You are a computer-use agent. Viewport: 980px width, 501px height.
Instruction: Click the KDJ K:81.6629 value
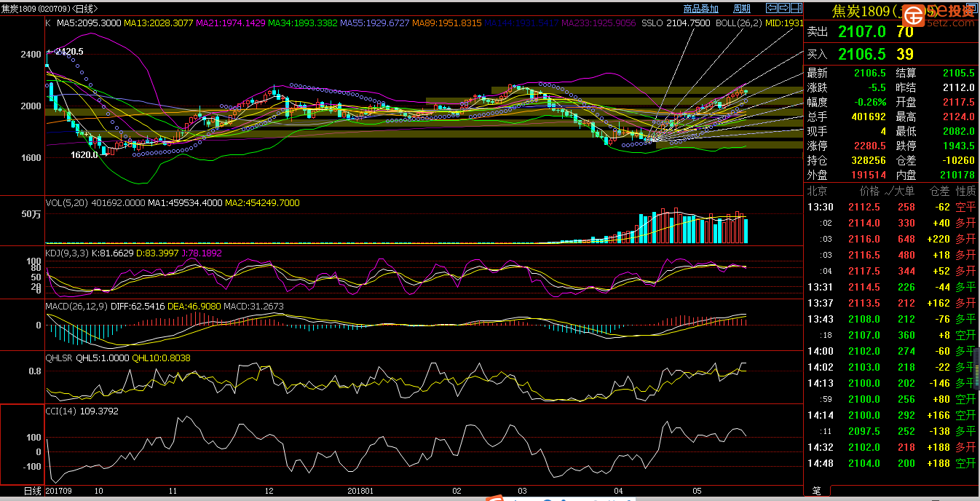coord(113,253)
